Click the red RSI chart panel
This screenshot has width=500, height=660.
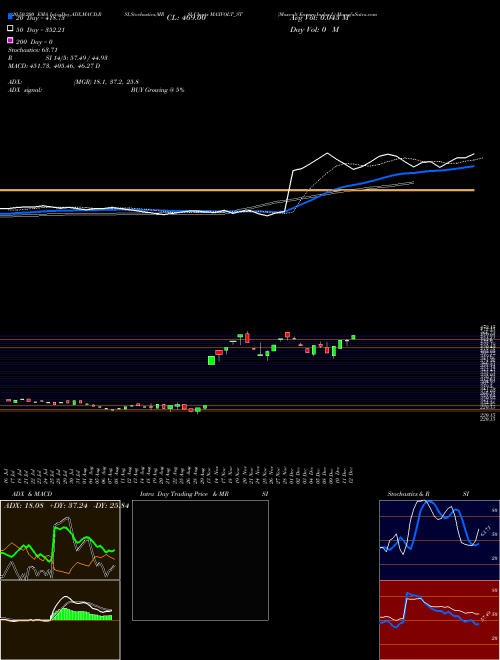coord(439,620)
